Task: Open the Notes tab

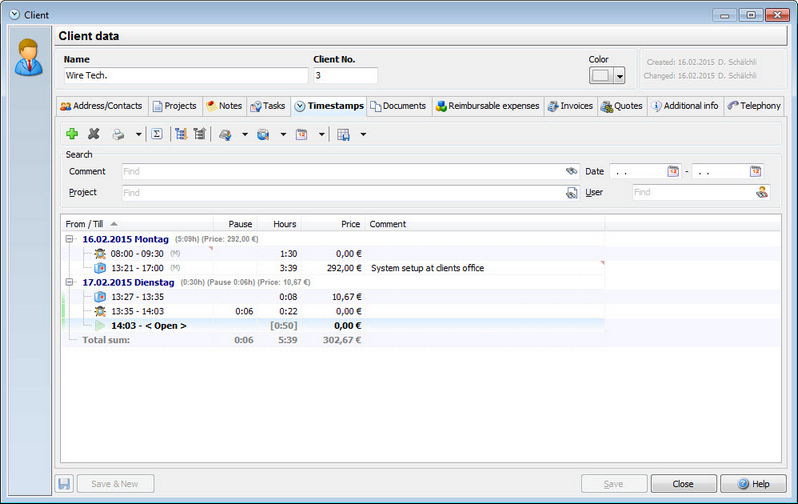Action: pos(224,106)
